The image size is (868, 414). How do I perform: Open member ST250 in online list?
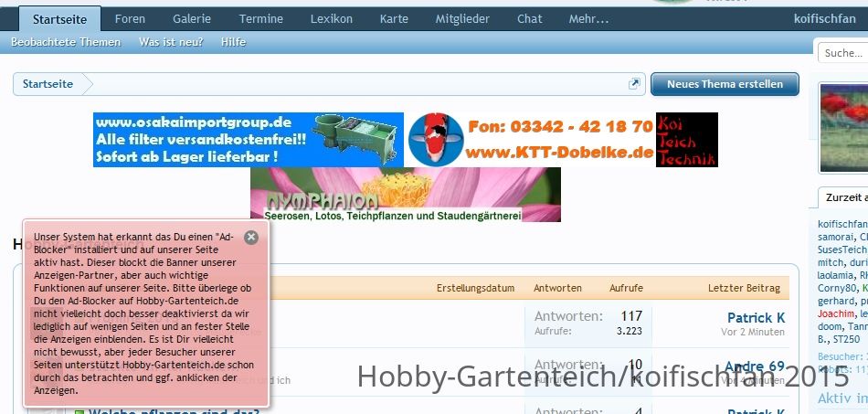tap(846, 339)
